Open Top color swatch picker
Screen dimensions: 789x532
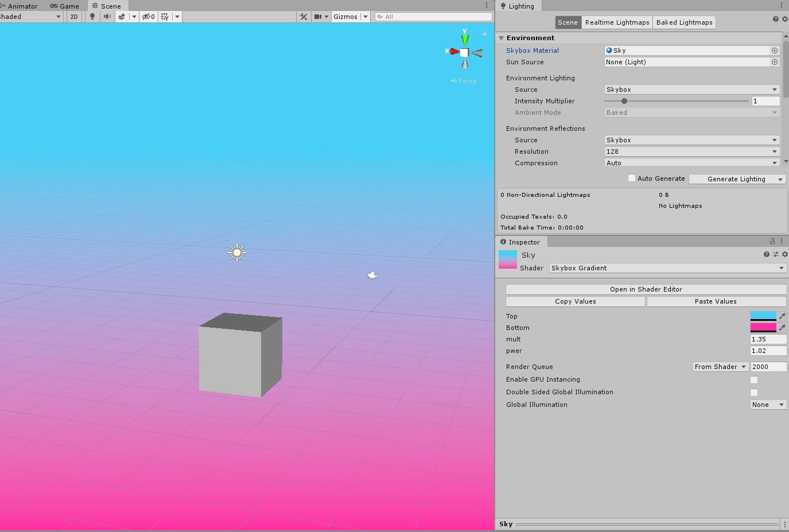763,316
